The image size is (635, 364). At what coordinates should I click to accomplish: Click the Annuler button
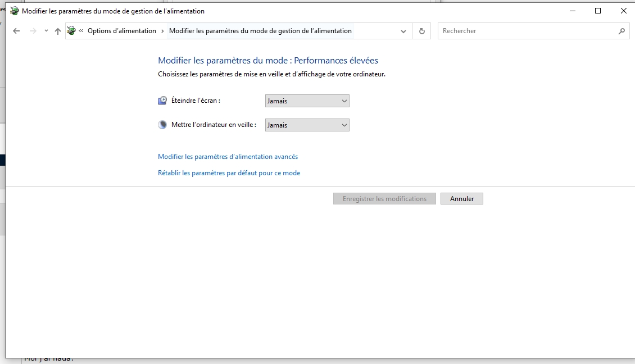[x=462, y=199]
